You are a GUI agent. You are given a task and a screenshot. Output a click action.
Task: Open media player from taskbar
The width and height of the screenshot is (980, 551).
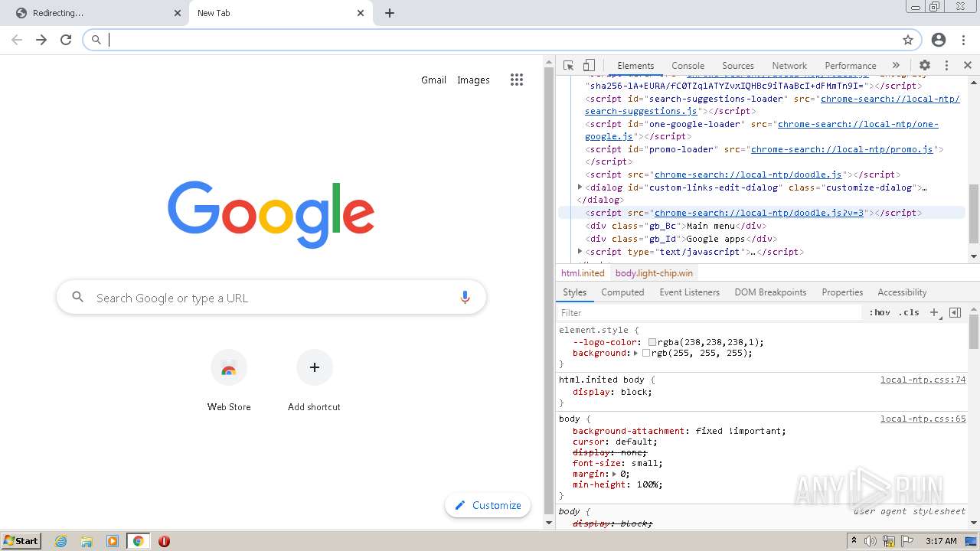[x=113, y=541]
